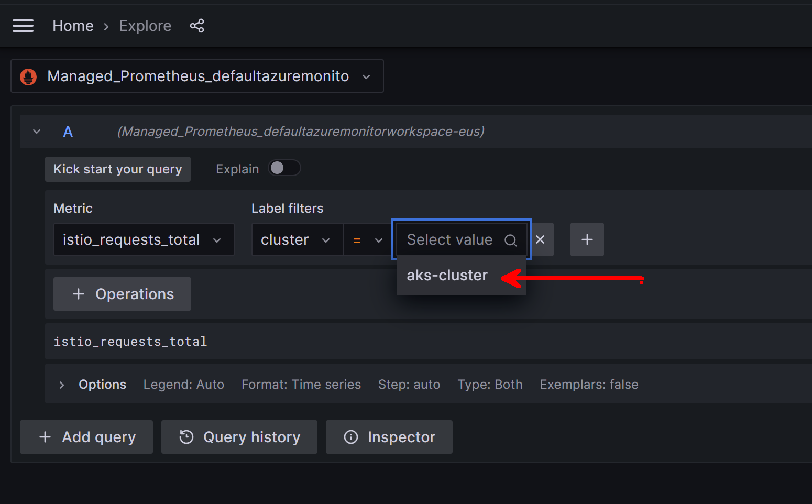812x504 pixels.
Task: Click Kick start your query button
Action: (x=118, y=169)
